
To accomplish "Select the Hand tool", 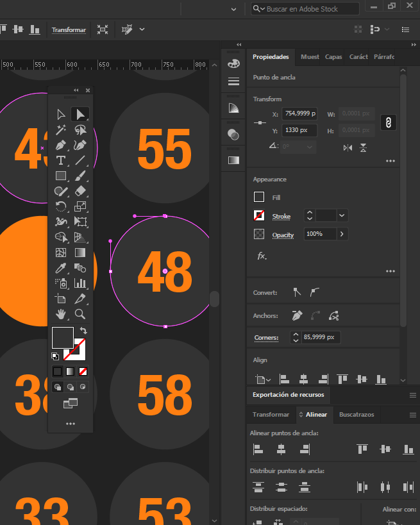I will (x=61, y=314).
